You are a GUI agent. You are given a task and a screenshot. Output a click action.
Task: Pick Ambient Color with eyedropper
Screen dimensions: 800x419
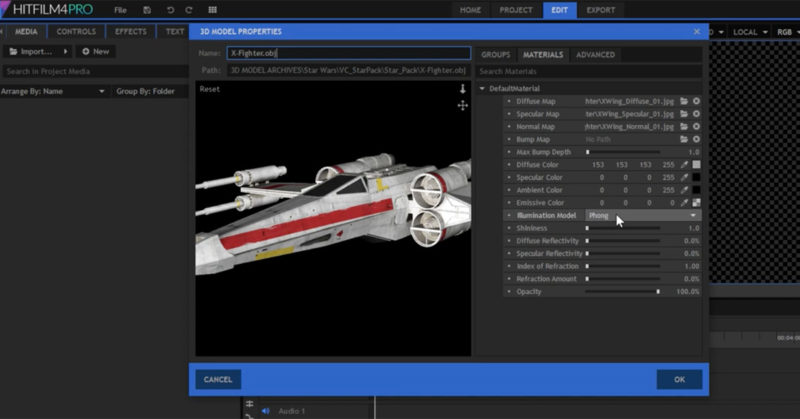pos(684,190)
